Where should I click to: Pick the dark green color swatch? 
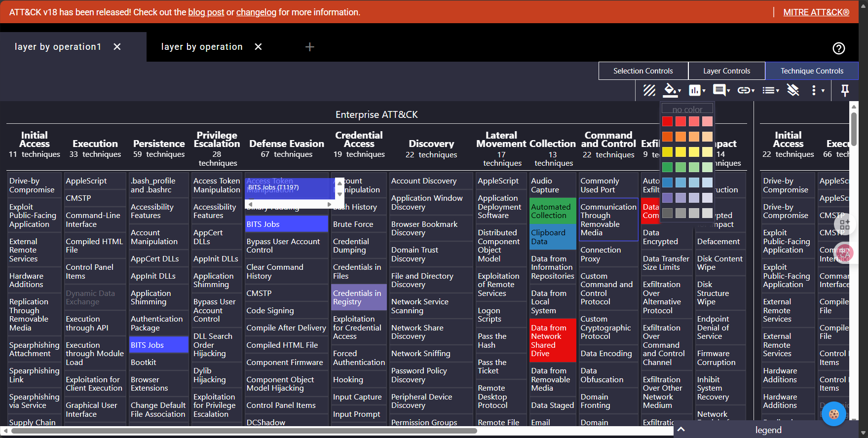[x=667, y=168]
